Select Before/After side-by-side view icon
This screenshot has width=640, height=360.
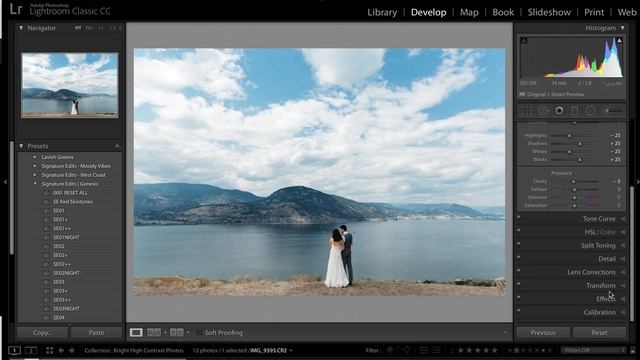click(153, 333)
